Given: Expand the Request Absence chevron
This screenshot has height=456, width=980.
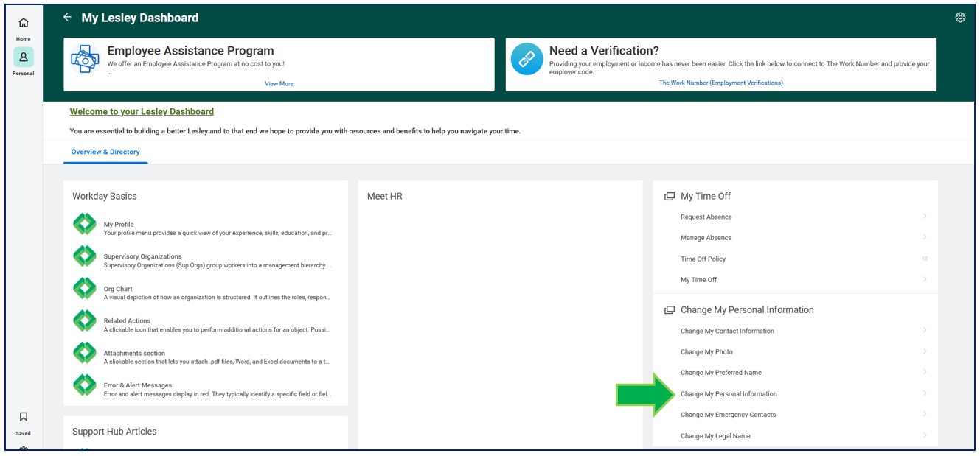Looking at the screenshot, I should (925, 217).
